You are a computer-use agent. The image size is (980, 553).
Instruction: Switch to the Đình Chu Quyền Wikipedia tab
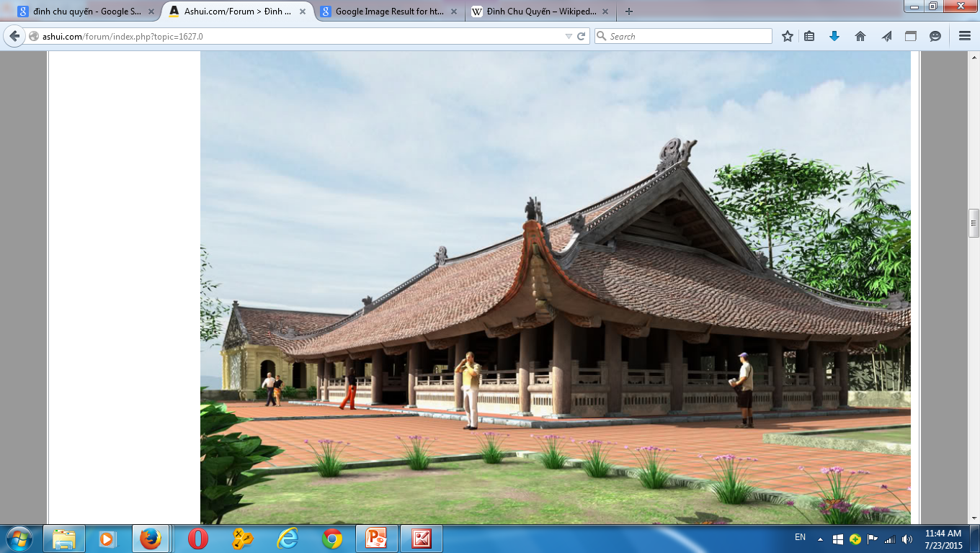[x=533, y=12]
